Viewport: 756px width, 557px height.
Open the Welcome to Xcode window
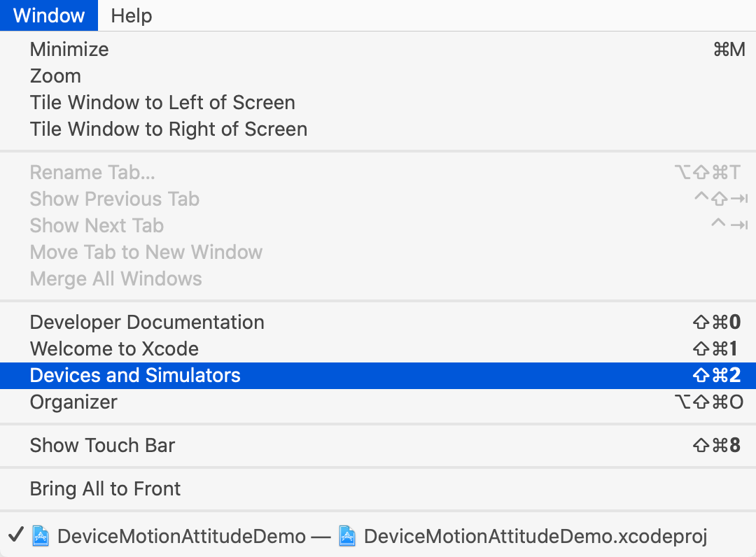pos(378,349)
